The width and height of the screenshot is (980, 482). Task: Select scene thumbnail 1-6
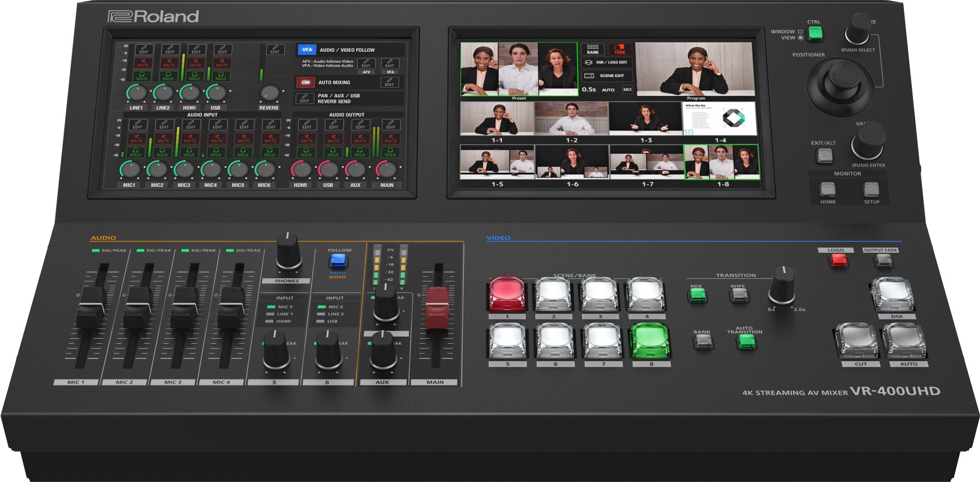pos(572,162)
